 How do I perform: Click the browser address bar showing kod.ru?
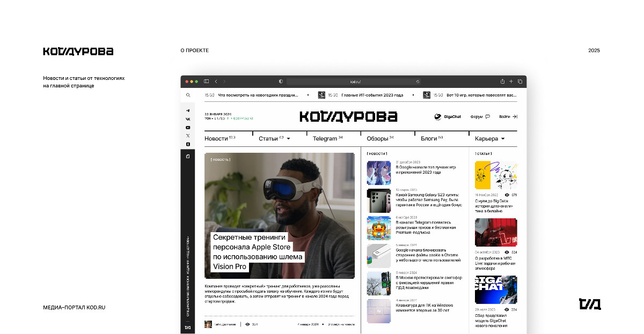coord(355,81)
